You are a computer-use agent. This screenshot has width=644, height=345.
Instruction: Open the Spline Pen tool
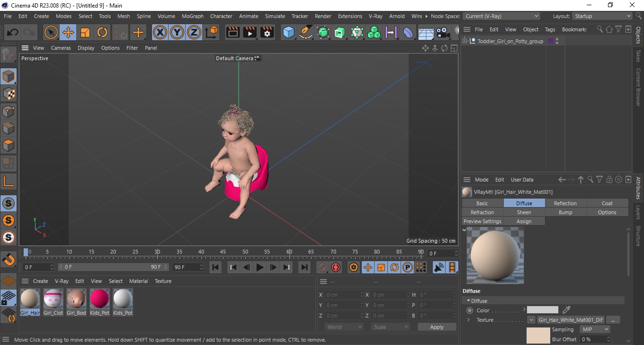(x=306, y=32)
